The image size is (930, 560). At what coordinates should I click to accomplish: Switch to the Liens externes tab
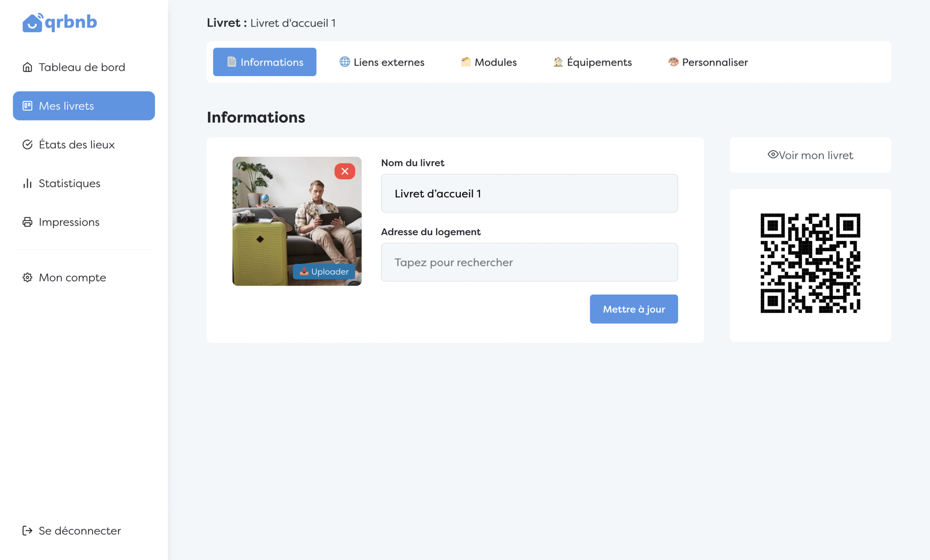coord(382,62)
